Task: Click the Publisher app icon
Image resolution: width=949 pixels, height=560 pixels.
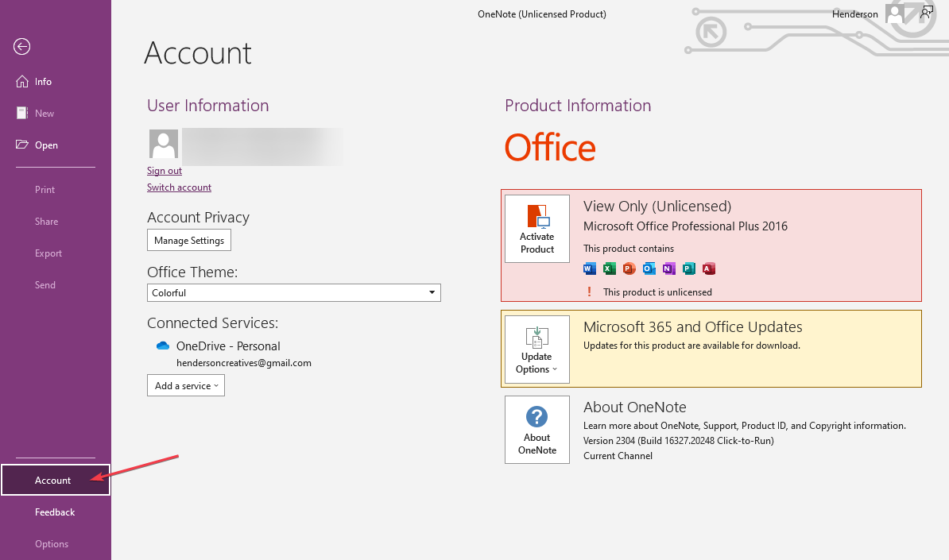Action: [689, 268]
